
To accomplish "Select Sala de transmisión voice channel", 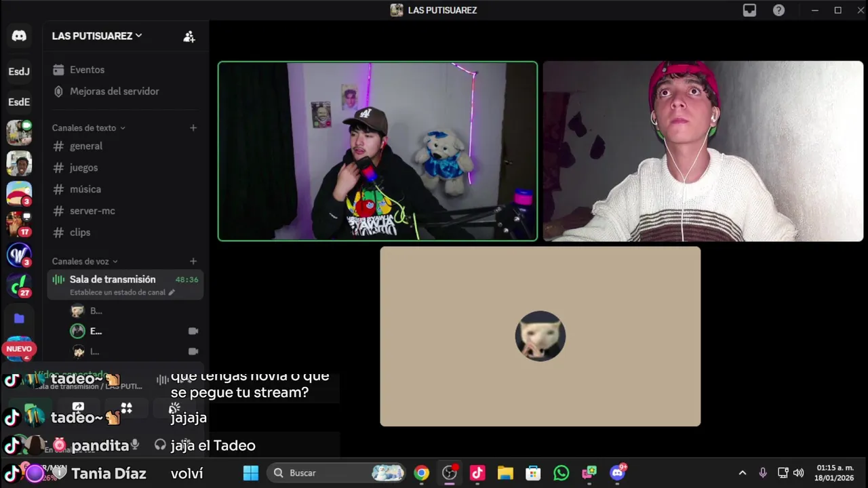I will pos(125,285).
